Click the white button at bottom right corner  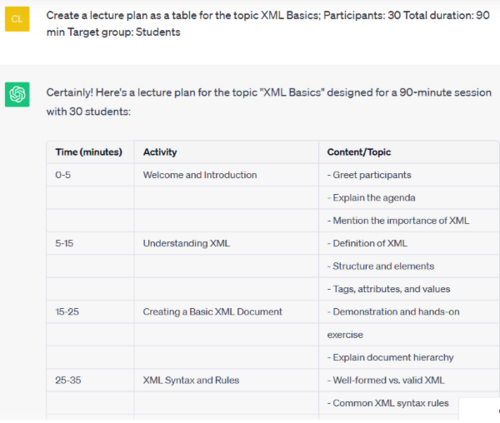479,409
